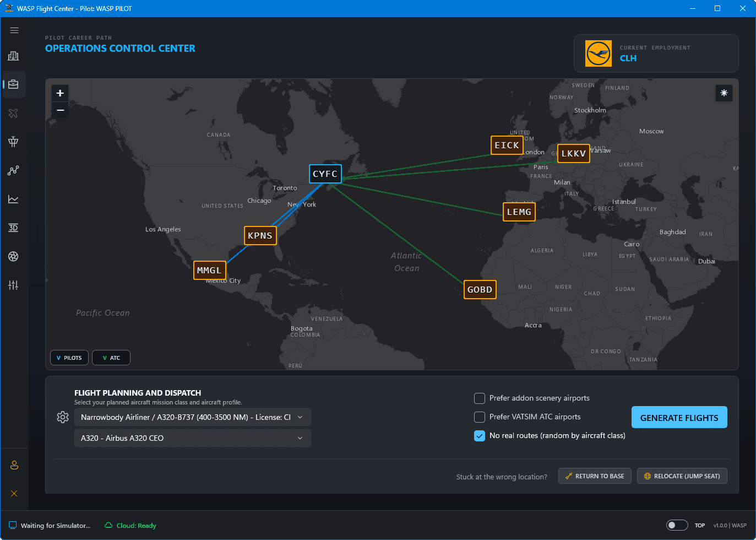Enable Prefer VATSIM ATC airports

[480, 417]
